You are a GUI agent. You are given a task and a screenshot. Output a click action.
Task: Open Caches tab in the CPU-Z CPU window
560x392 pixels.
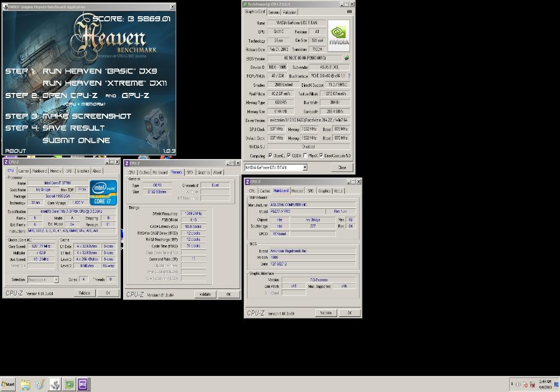(24, 171)
